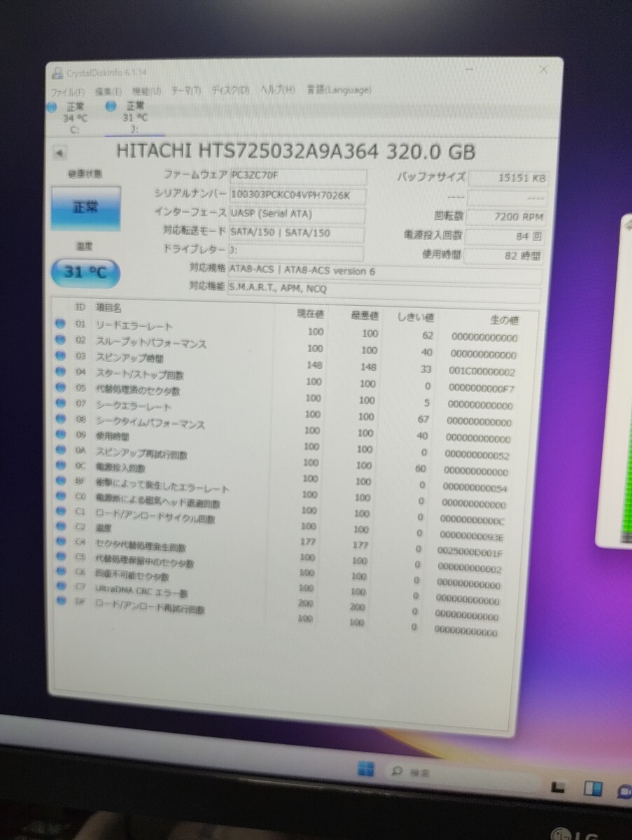Click the power on hours value 82 時間
Viewport: 632px width, 840px height.
503,256
